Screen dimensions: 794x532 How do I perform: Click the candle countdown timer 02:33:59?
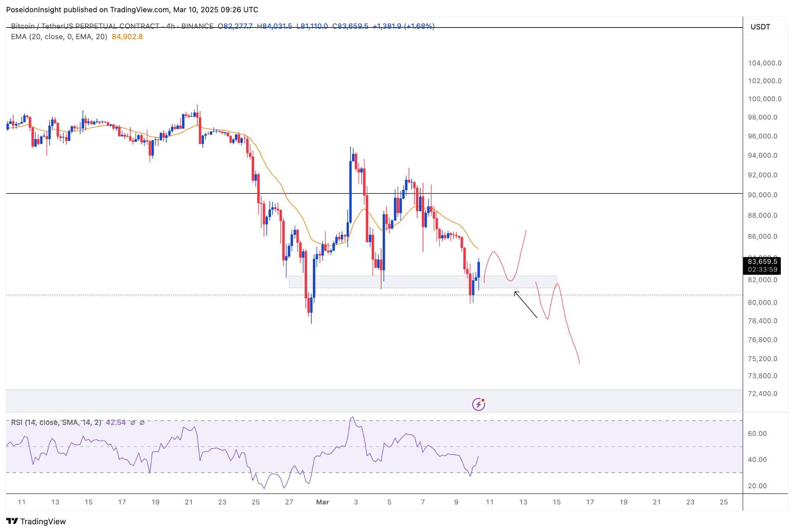762,270
